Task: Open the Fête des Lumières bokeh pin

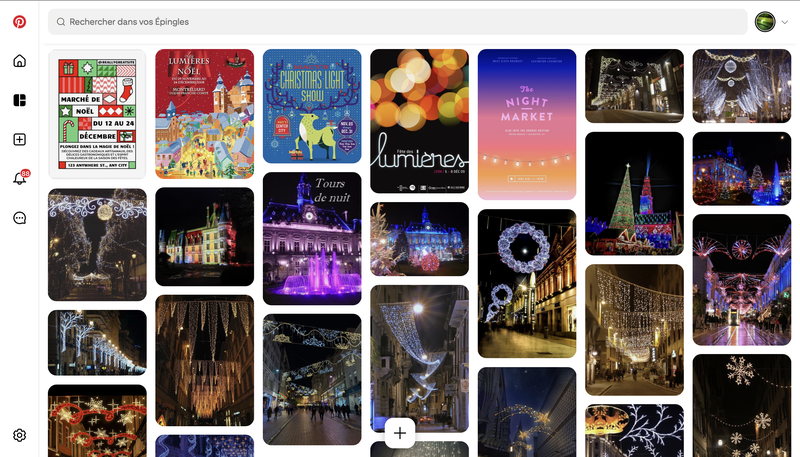Action: [x=419, y=121]
